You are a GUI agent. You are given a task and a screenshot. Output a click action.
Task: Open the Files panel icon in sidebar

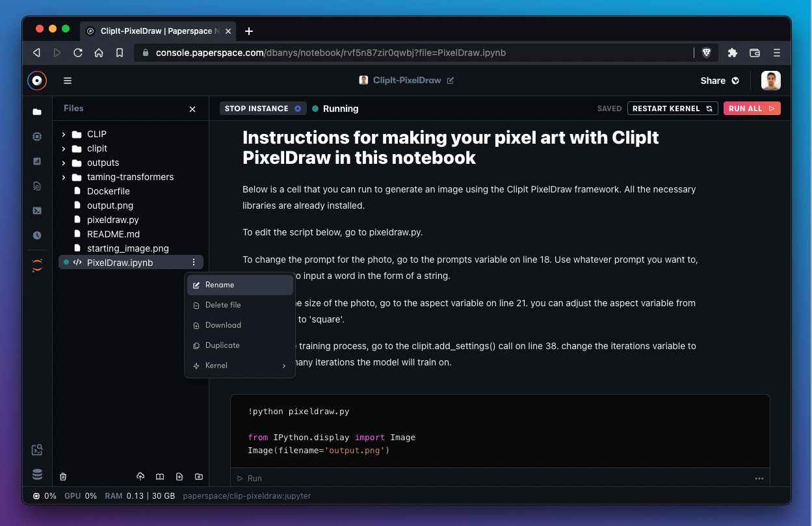tap(37, 112)
